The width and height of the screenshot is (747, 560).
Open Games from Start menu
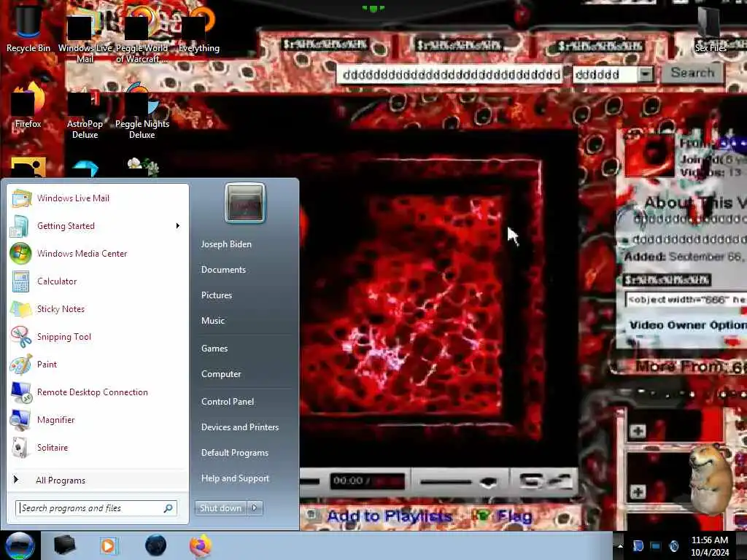coord(214,349)
